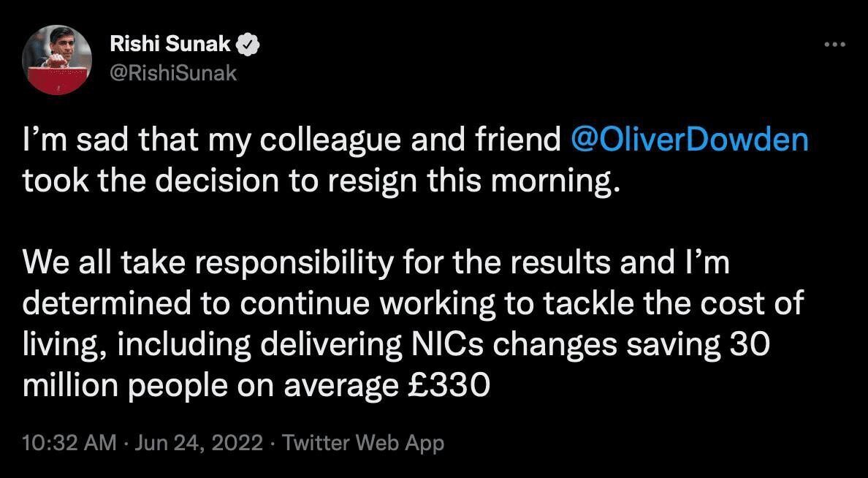Click the '£330' amount in the tweet
The image size is (868, 478).
point(444,386)
